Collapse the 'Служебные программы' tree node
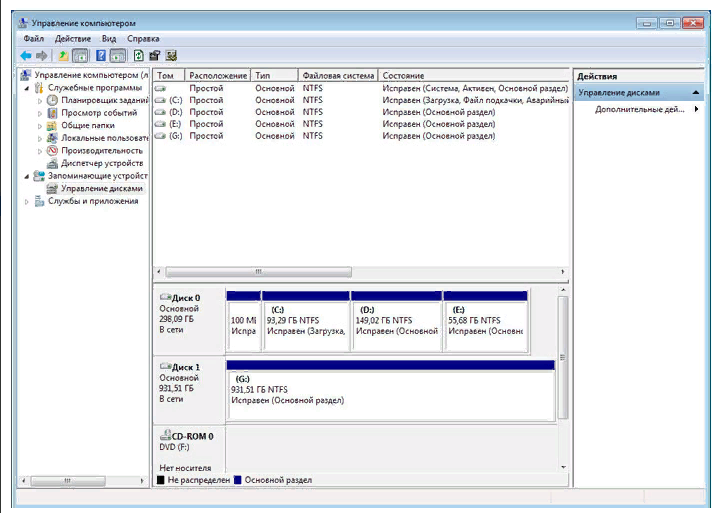718x513 pixels. click(27, 88)
